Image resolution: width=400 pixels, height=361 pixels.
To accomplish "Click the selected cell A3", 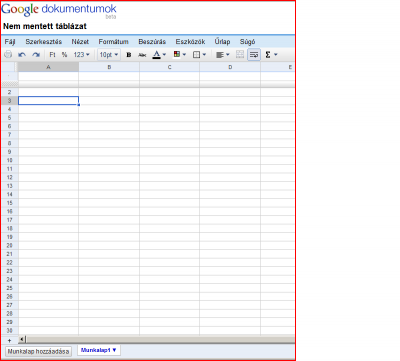I will click(x=48, y=101).
